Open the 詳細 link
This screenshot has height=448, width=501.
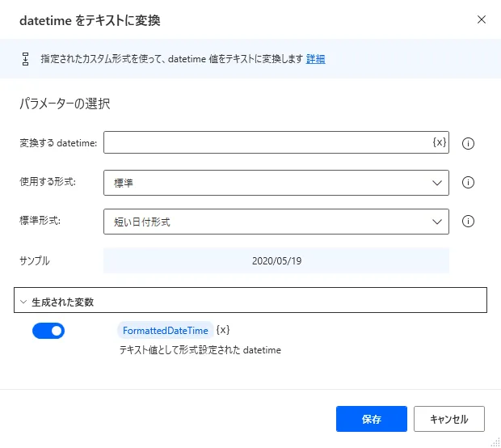pos(315,59)
